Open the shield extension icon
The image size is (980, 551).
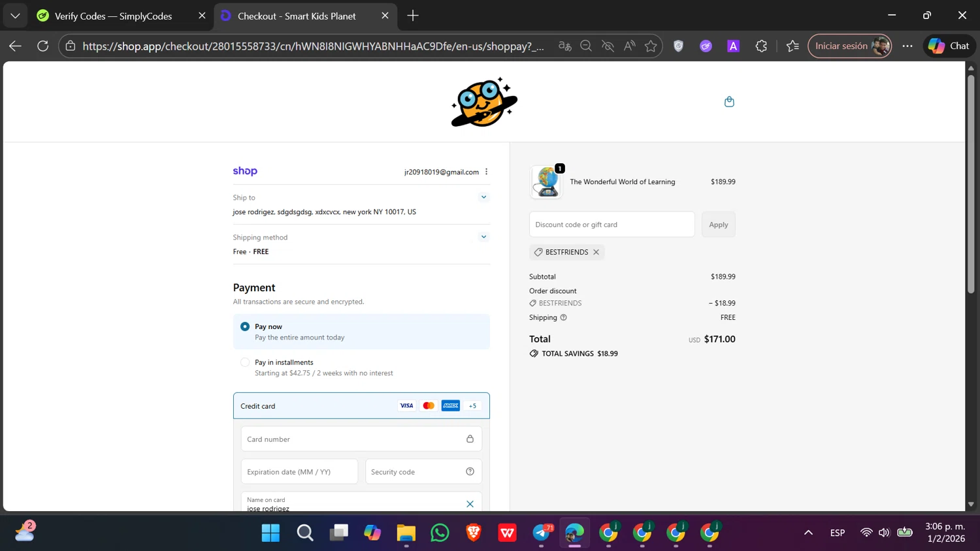click(679, 46)
